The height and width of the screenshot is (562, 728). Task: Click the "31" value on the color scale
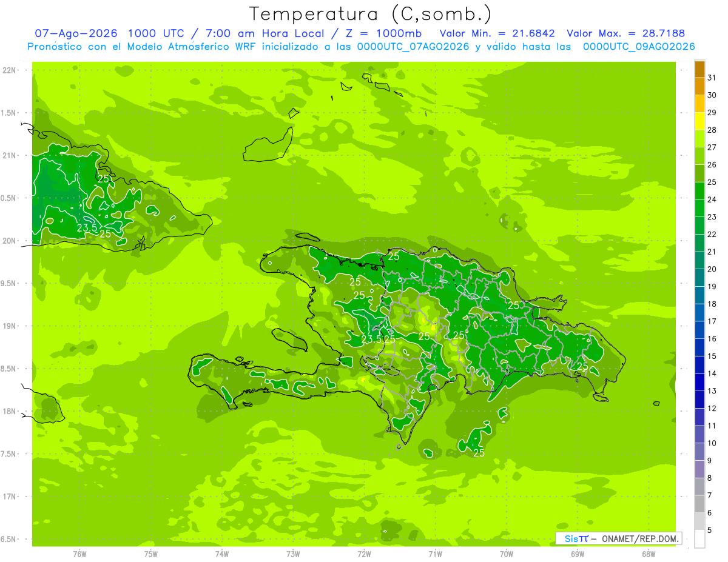(x=712, y=78)
